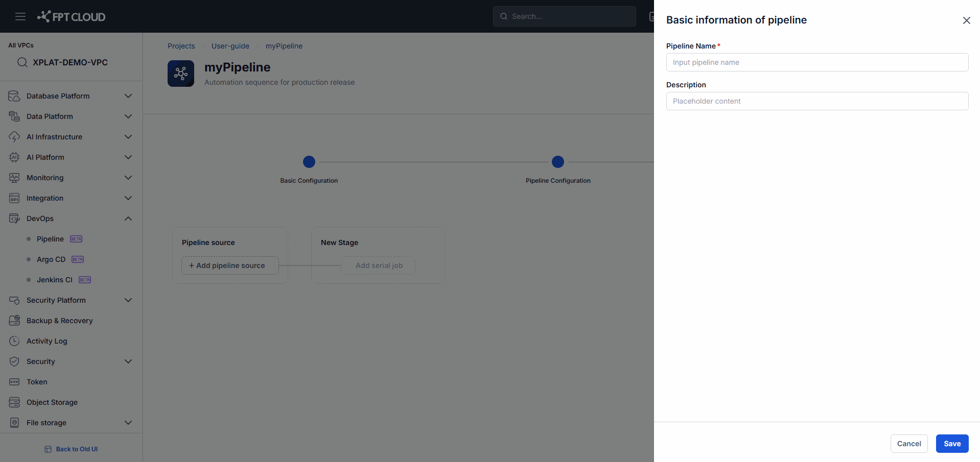980x462 pixels.
Task: Expand the AI Infrastructure chevron
Action: 128,137
